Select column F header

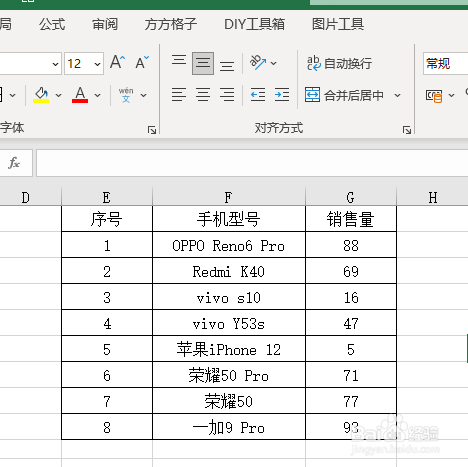click(229, 198)
